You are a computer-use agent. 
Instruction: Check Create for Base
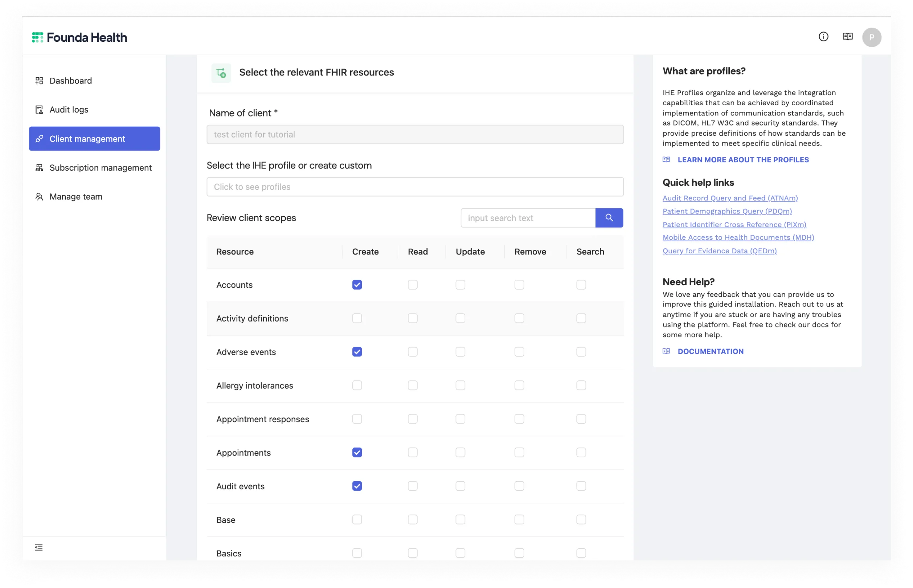(357, 520)
